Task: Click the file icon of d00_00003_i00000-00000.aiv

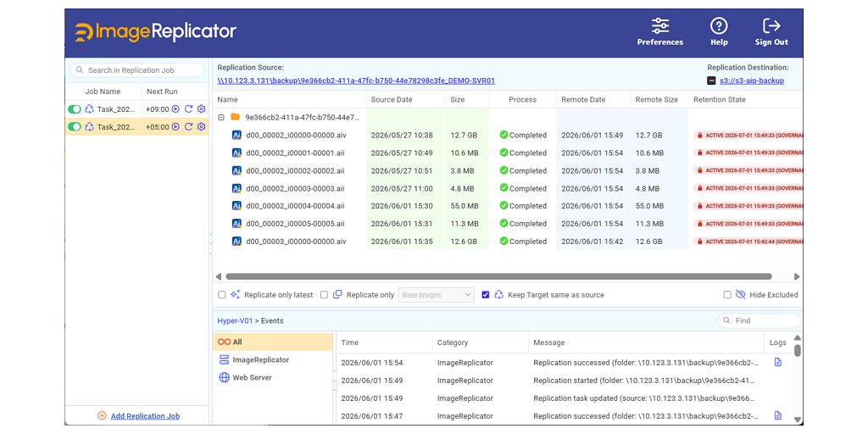Action: click(x=237, y=242)
